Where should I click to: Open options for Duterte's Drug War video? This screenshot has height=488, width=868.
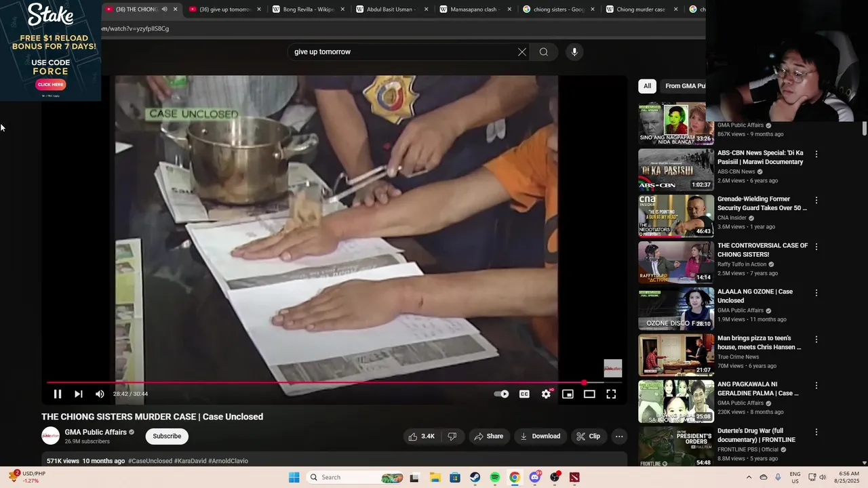(816, 432)
